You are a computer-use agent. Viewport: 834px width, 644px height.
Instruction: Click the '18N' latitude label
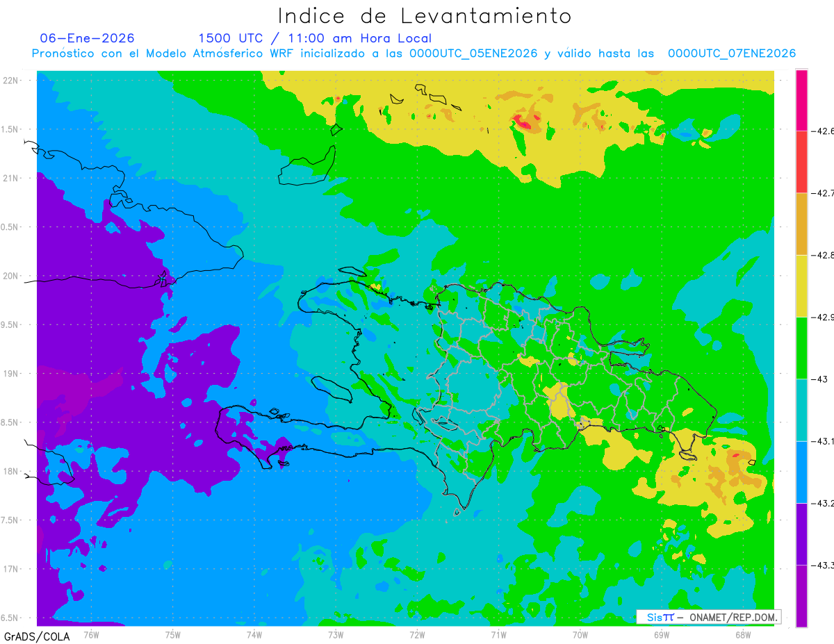[12, 472]
